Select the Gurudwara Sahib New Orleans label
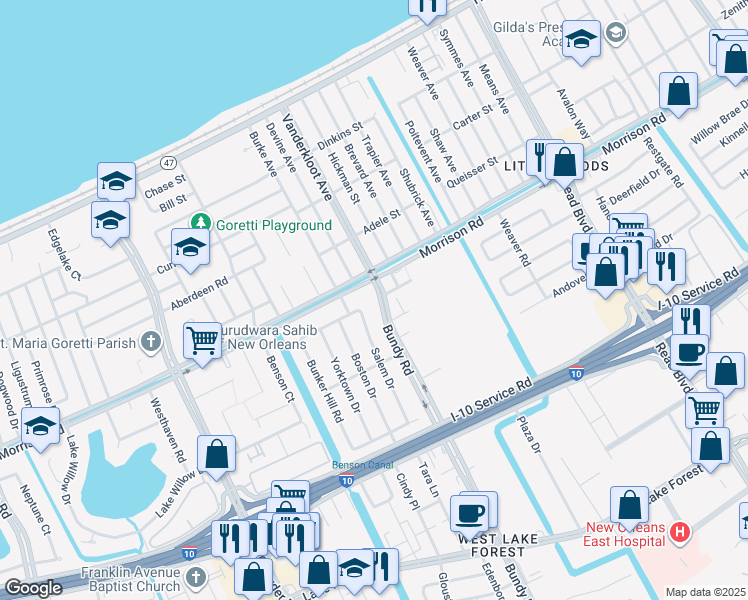The image size is (748, 600). point(268,337)
